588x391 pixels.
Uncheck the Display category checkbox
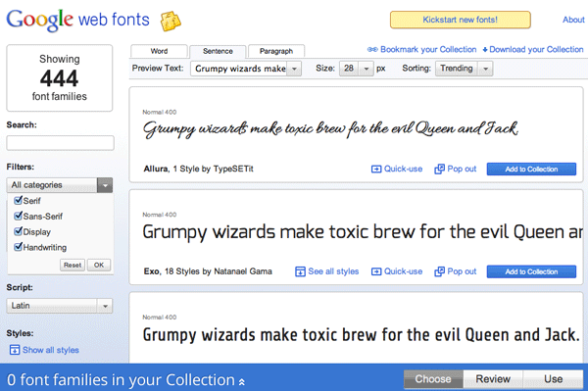(18, 231)
